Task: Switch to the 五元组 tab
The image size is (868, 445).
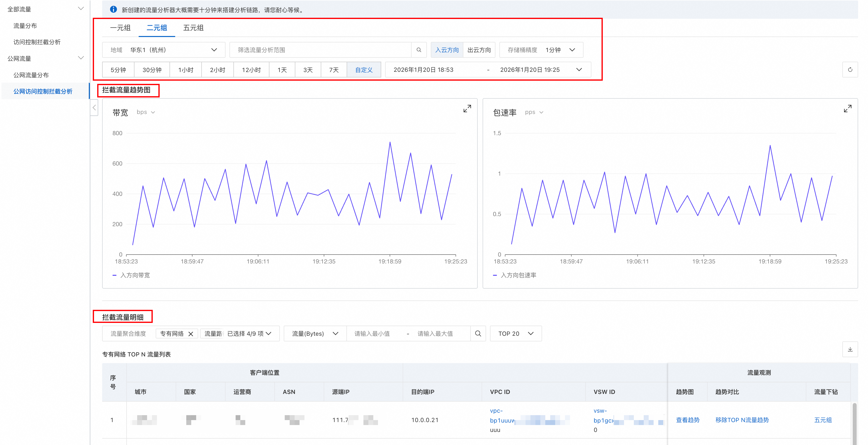Action: pos(193,28)
